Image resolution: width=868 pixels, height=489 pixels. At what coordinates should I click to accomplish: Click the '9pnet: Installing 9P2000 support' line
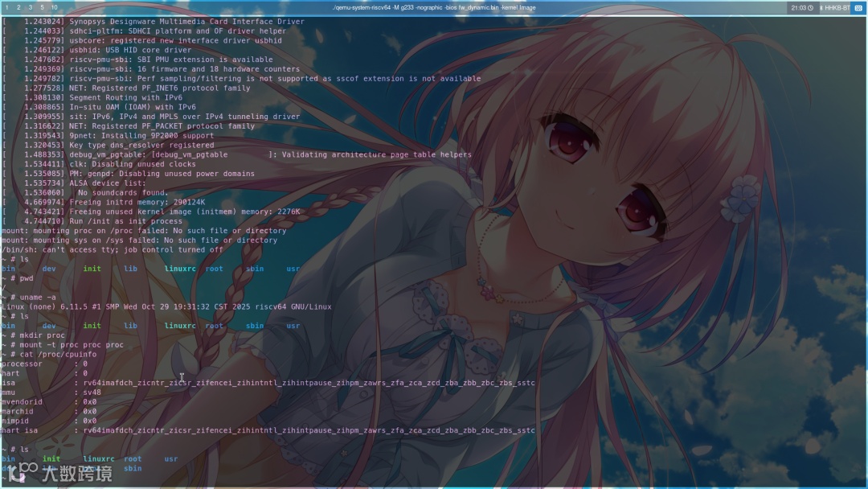pyautogui.click(x=108, y=136)
